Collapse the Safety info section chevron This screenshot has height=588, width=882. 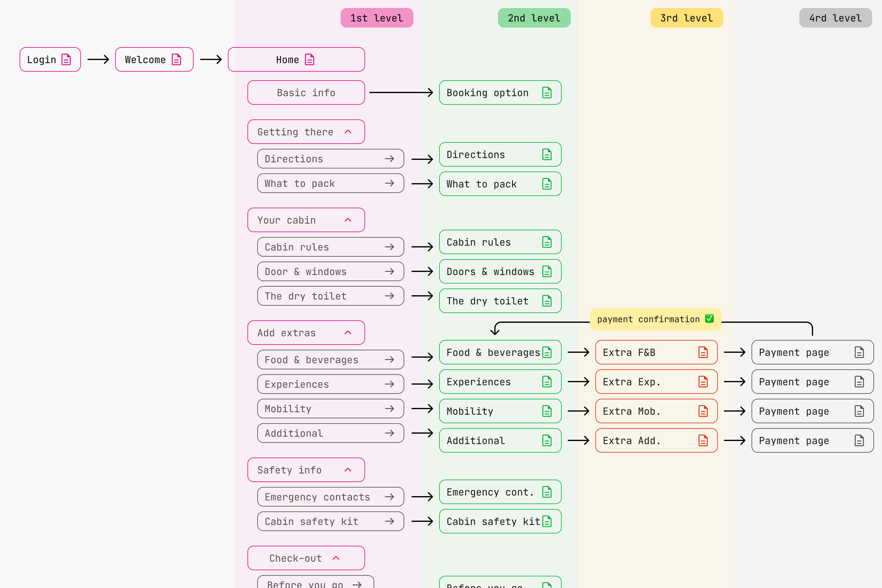[348, 470]
